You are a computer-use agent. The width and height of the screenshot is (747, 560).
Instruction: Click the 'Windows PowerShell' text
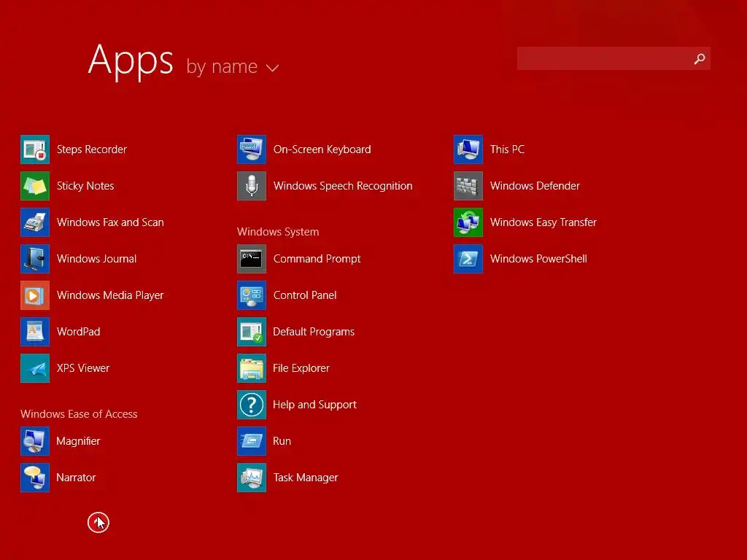pyautogui.click(x=539, y=259)
